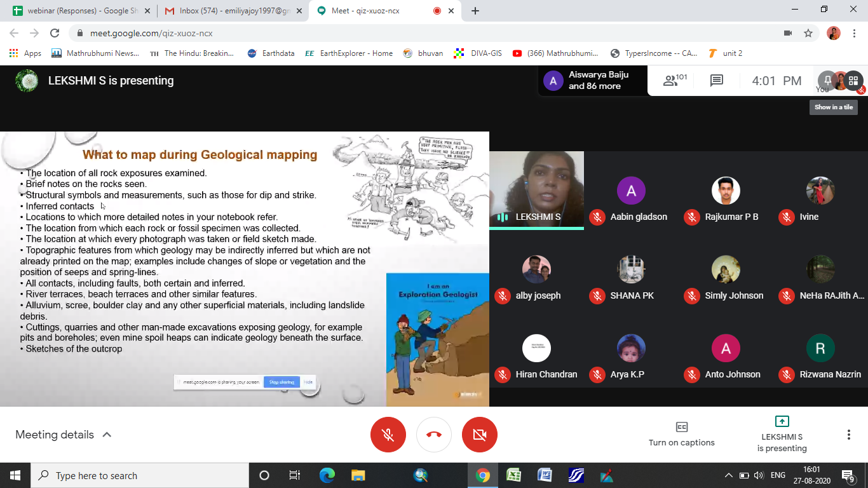The image size is (868, 488).
Task: Click the Aabin gladson participant tile
Action: click(631, 198)
